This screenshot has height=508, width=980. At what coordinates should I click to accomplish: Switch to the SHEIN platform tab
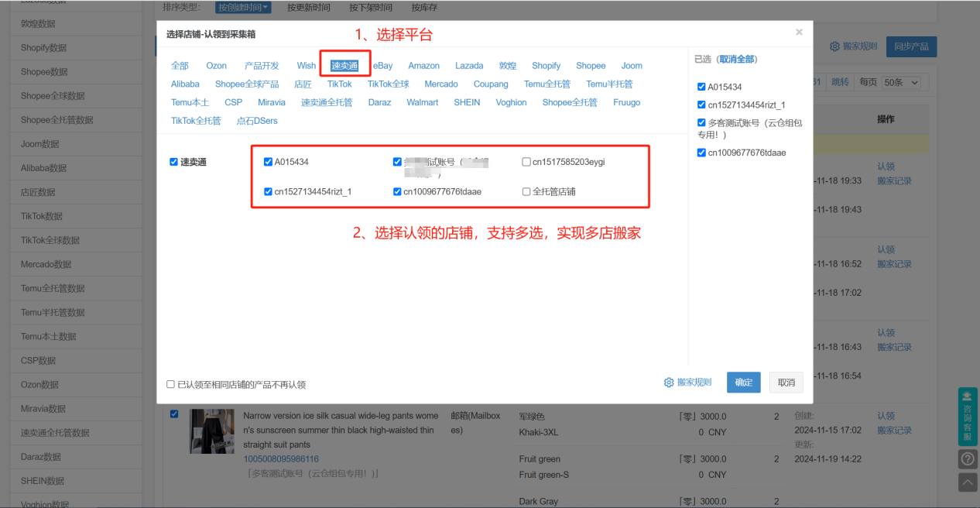(467, 102)
